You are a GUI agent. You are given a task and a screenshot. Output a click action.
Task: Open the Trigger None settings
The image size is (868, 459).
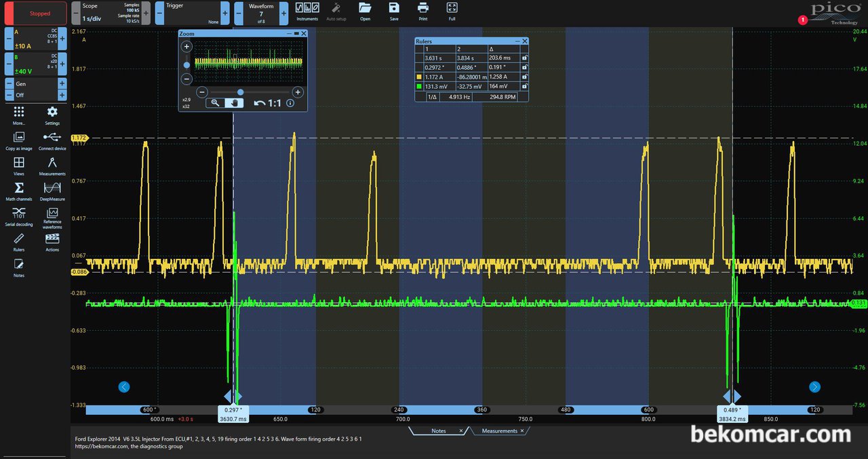click(193, 13)
